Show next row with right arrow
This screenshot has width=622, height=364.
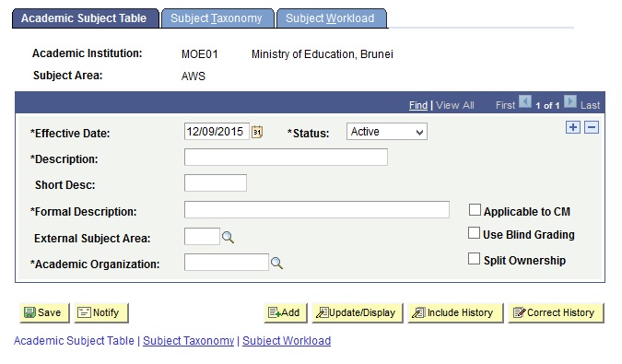570,101
